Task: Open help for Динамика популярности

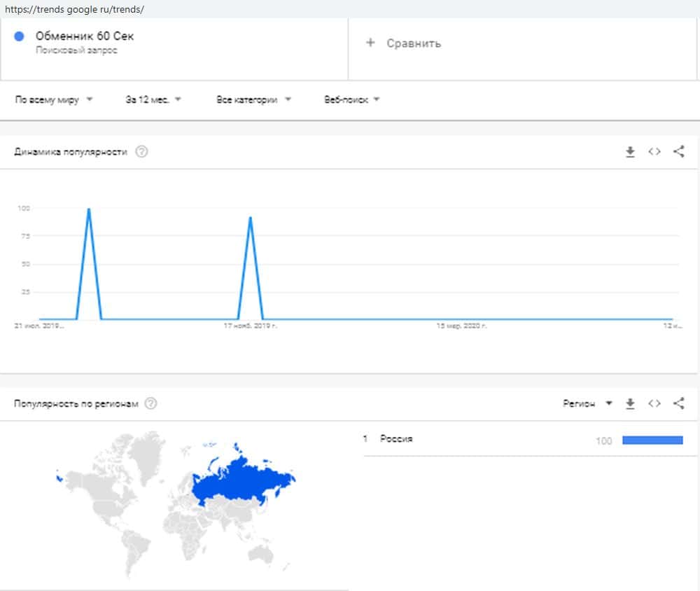Action: click(141, 152)
